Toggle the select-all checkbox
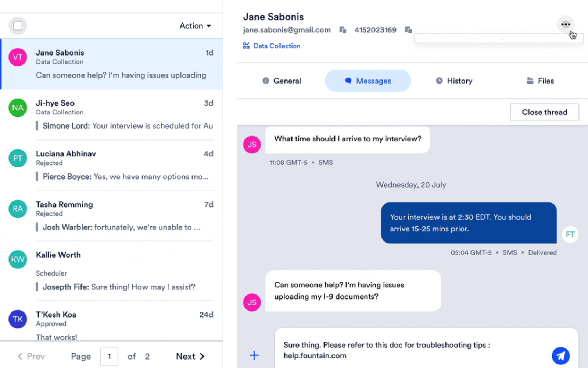The height and width of the screenshot is (368, 588). (x=18, y=26)
